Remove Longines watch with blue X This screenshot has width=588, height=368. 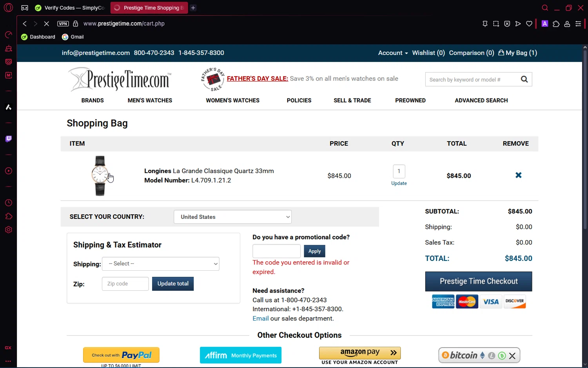pos(518,175)
